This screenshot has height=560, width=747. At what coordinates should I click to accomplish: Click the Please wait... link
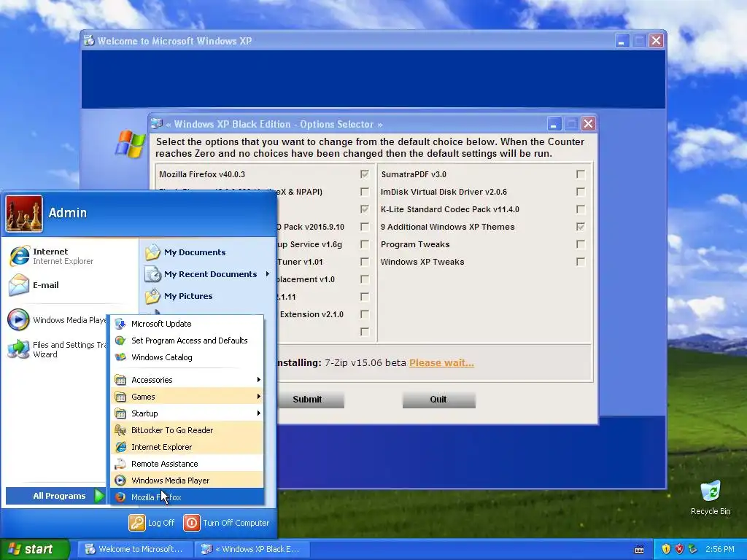(x=441, y=363)
